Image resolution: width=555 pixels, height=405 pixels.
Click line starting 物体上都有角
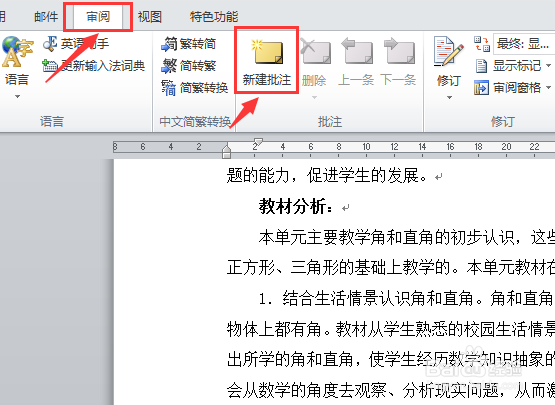pos(391,329)
